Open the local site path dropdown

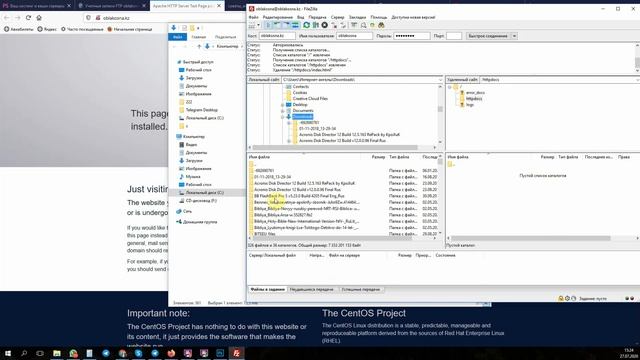[x=440, y=80]
